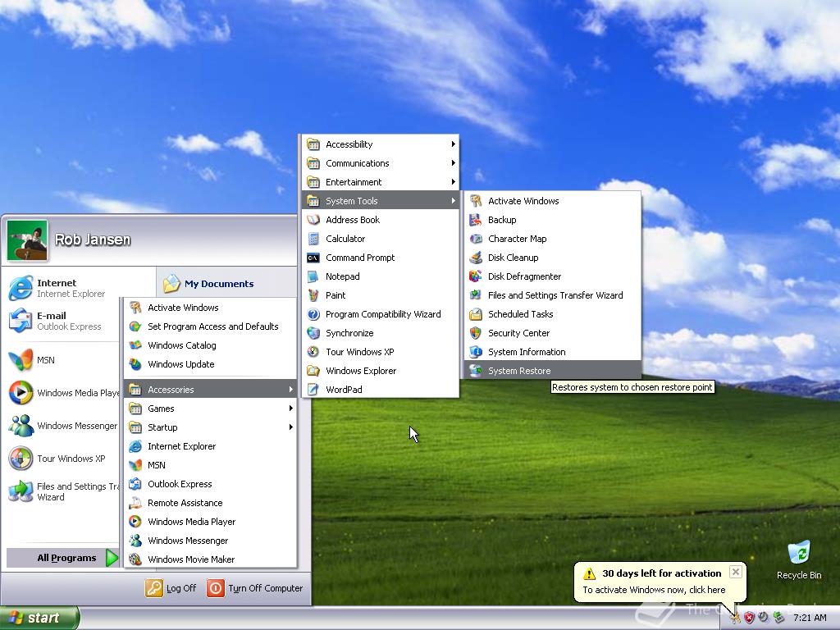This screenshot has width=840, height=630.
Task: Expand System Tools submenu arrow
Action: [453, 201]
